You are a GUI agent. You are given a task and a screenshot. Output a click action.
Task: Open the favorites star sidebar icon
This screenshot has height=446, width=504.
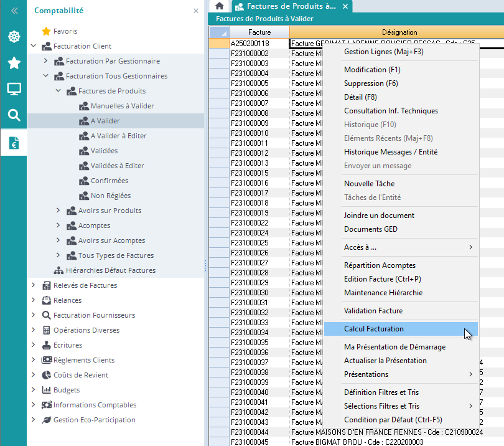(x=14, y=63)
